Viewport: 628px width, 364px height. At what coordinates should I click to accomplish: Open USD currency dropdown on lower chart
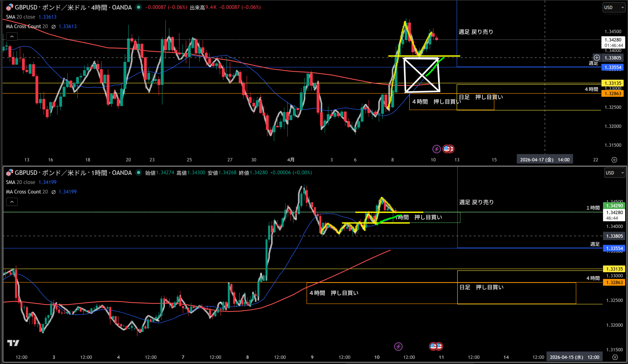tap(614, 173)
